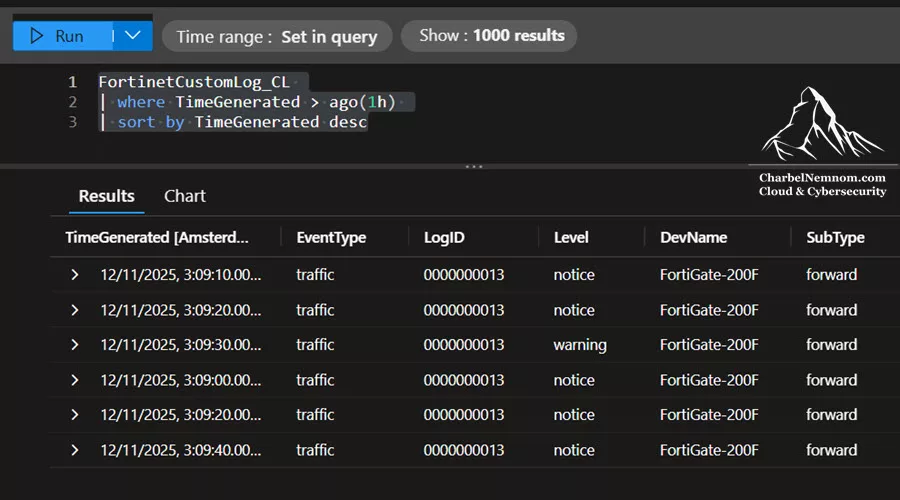Sort by the DevName column header
Screen dimensions: 900x500
pos(693,238)
